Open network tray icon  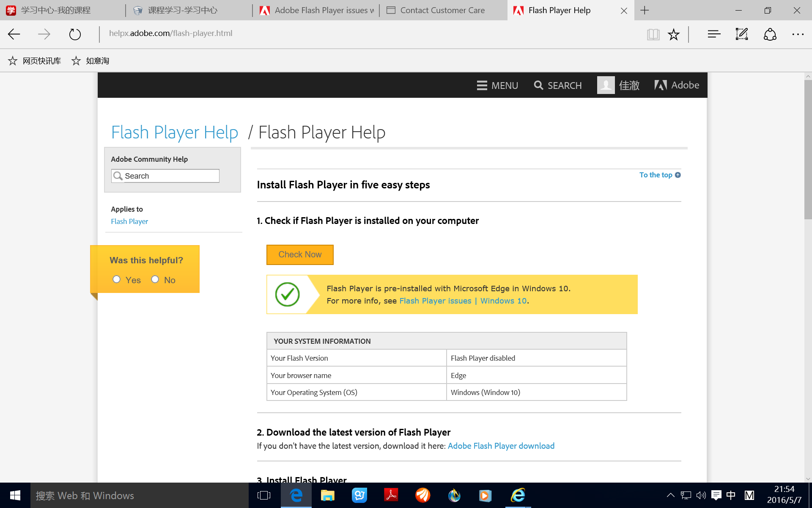pyautogui.click(x=686, y=495)
